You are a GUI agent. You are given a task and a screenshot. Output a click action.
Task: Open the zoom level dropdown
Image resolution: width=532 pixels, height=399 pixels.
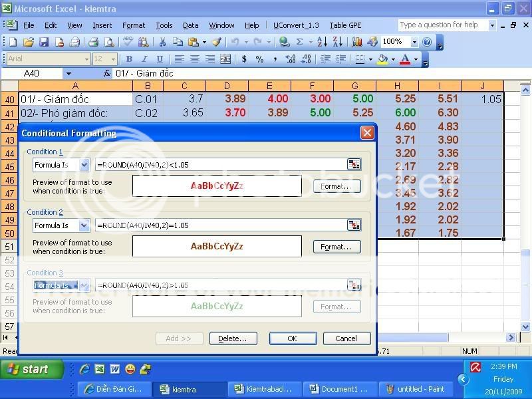click(x=415, y=42)
